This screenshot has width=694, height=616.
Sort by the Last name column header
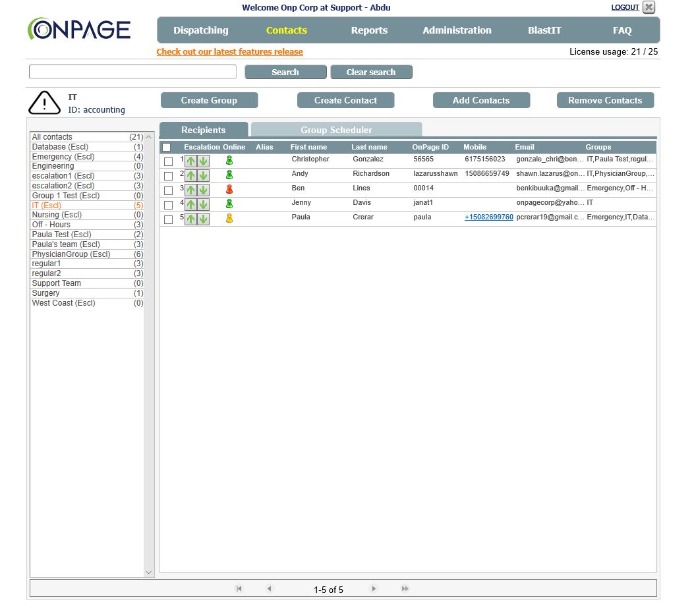tap(369, 148)
